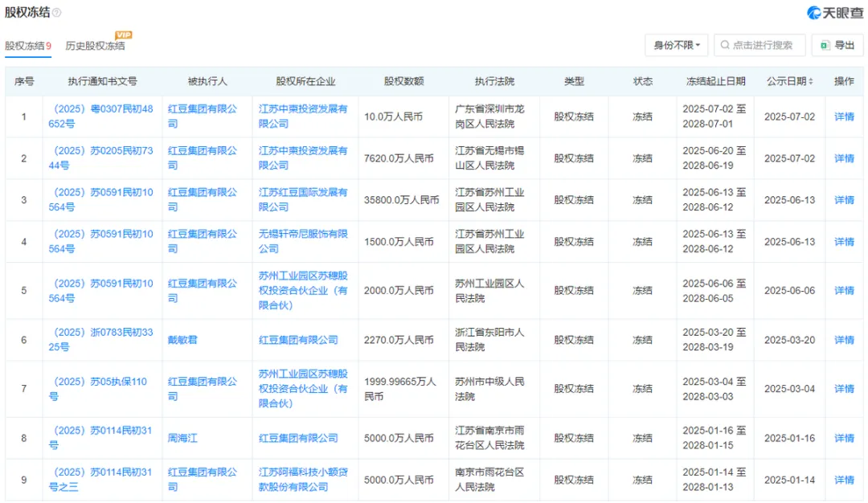Screen dimensions: 868x503
Task: Click 浙江省东阳市人民法院 court cell
Action: click(489, 339)
